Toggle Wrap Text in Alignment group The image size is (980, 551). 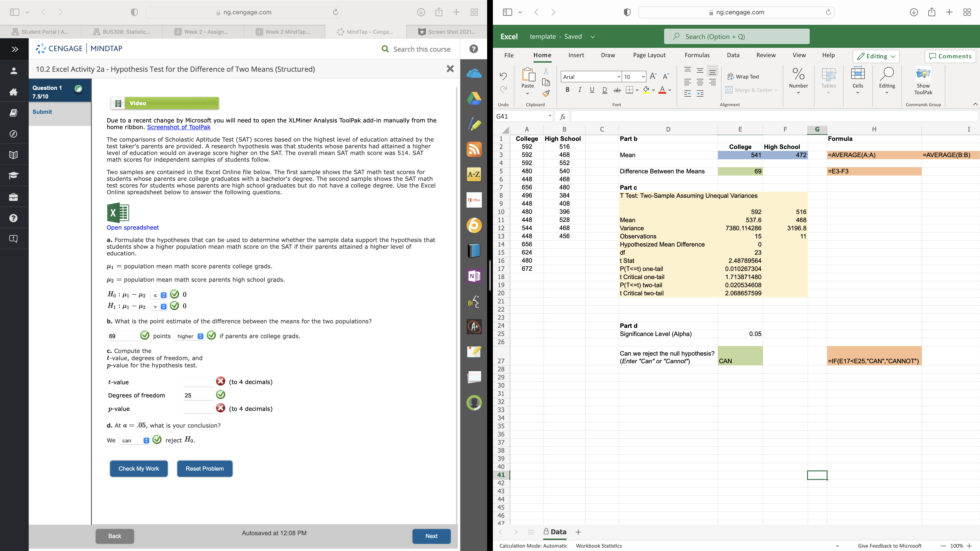coord(743,77)
